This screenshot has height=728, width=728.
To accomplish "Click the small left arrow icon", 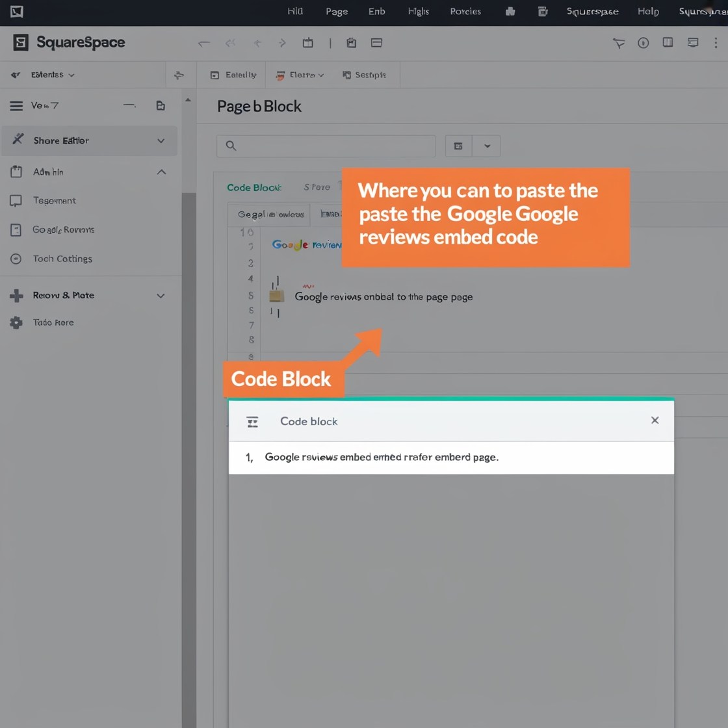I will tap(257, 43).
